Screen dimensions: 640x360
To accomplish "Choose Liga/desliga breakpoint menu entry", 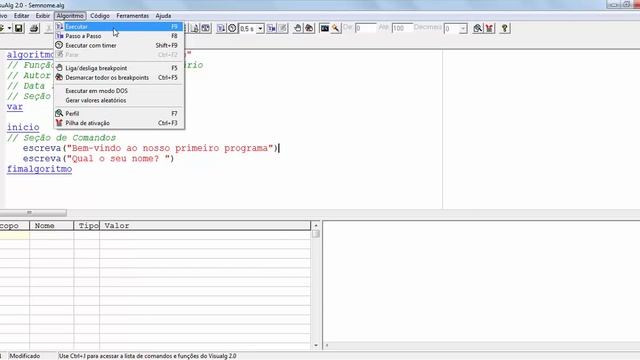I will pos(119,68).
